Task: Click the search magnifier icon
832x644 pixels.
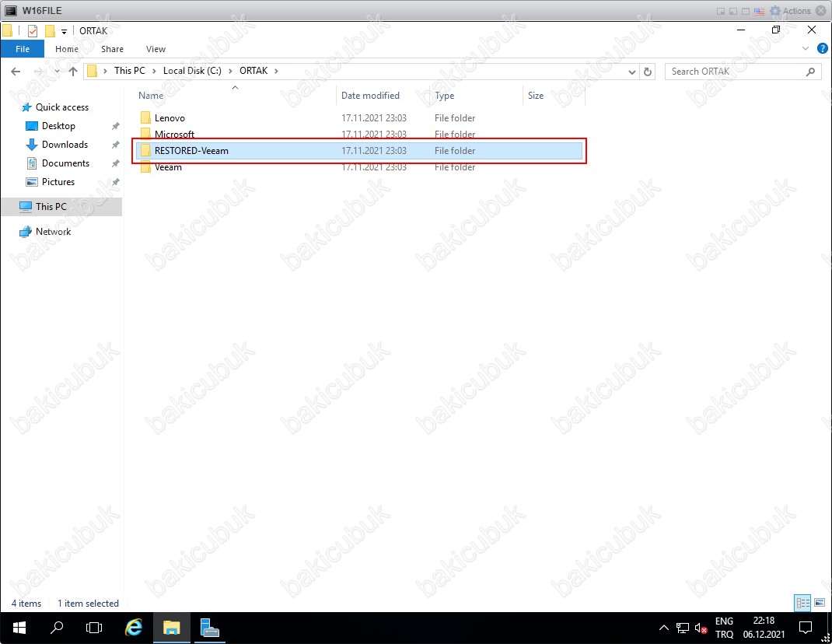Action: (810, 71)
